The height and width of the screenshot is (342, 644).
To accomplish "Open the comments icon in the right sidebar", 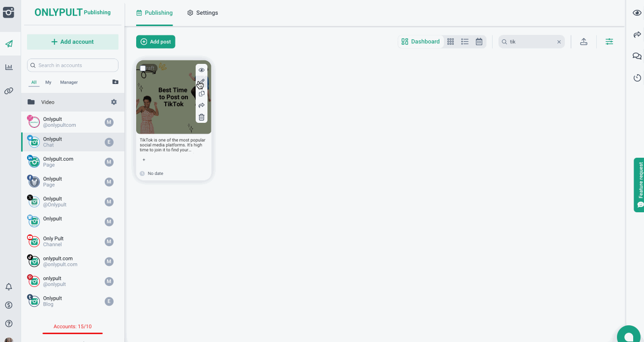I will 637,56.
